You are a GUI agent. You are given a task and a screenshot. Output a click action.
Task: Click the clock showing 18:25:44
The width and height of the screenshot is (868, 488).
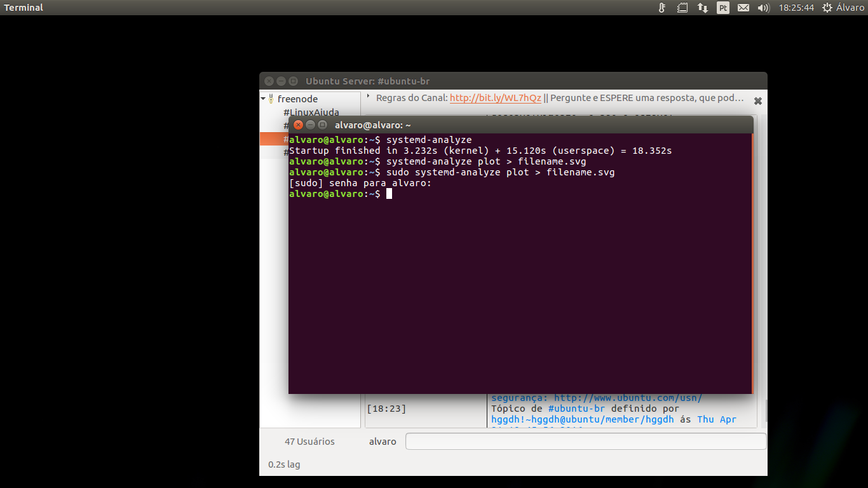tap(796, 8)
